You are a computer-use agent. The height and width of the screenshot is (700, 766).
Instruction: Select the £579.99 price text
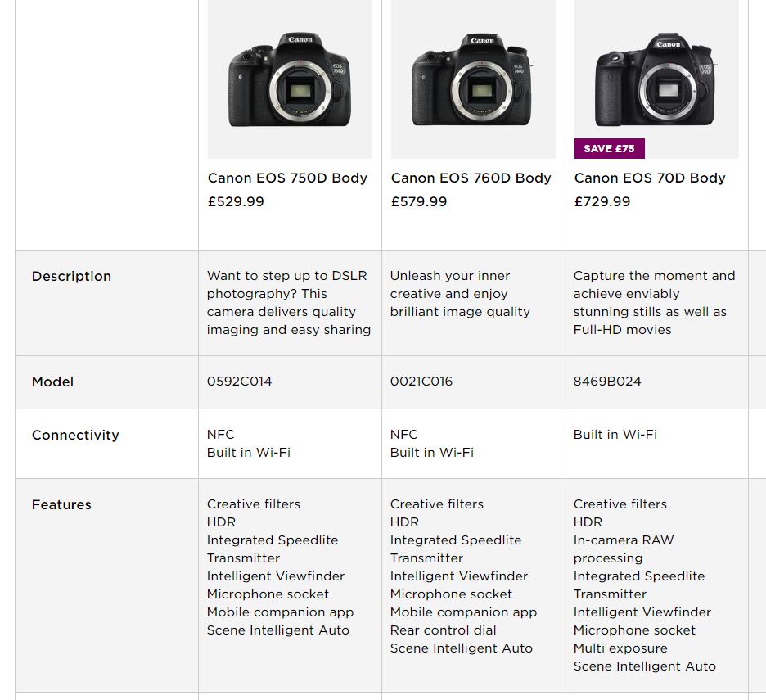pyautogui.click(x=419, y=201)
